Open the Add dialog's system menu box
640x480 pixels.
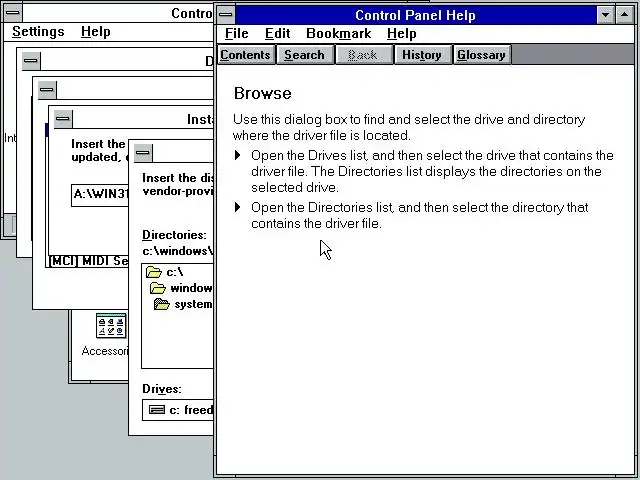pyautogui.click(x=47, y=90)
